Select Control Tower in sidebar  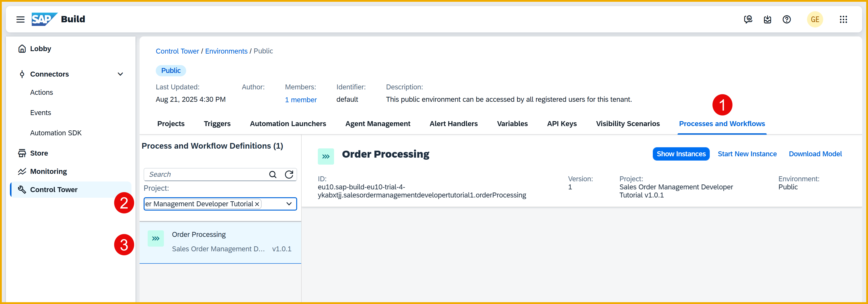71,189
